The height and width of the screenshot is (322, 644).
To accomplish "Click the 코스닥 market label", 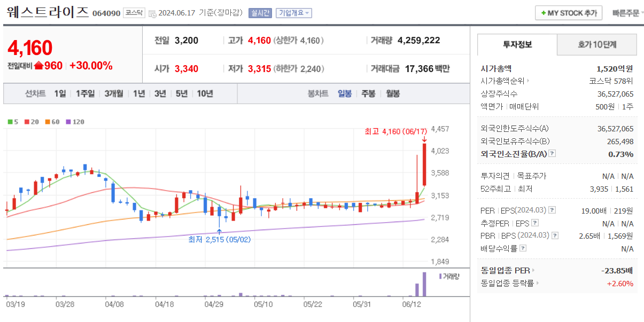I will (134, 13).
